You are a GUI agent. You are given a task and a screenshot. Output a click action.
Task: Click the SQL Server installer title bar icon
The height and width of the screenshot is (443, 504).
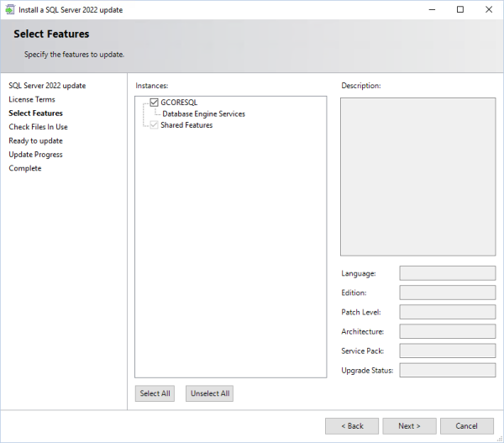(9, 9)
